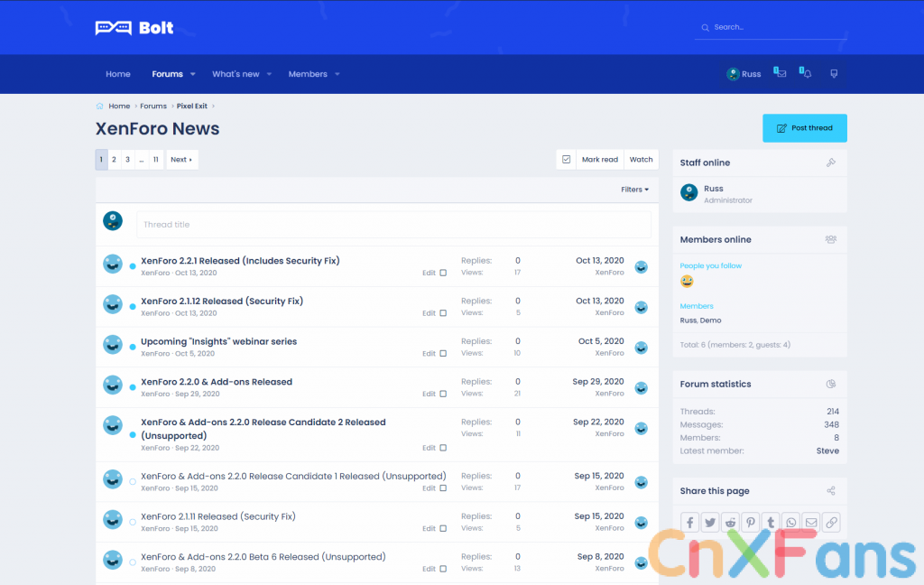
Task: Share page on Tumblr
Action: pyautogui.click(x=771, y=523)
